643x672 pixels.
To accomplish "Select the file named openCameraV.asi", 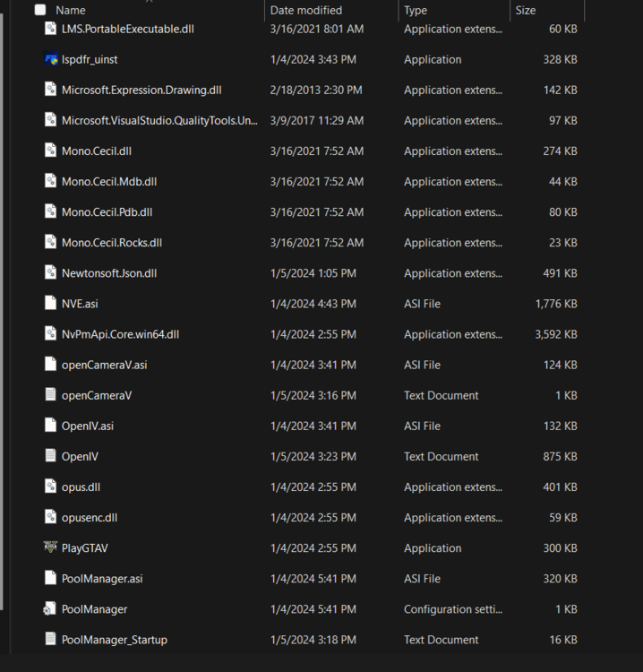I will 104,365.
